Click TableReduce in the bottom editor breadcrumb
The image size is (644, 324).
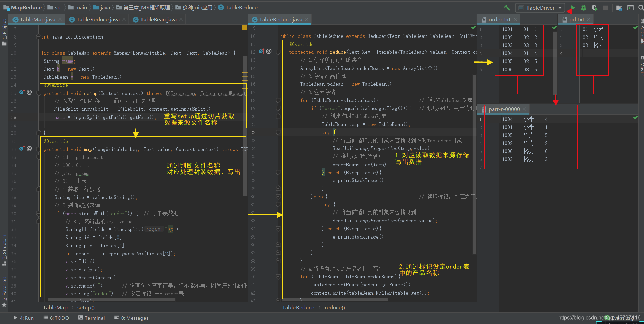pos(298,308)
